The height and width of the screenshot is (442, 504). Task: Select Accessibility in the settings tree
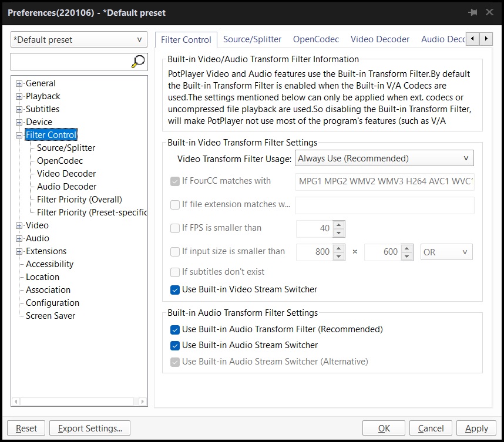(50, 264)
